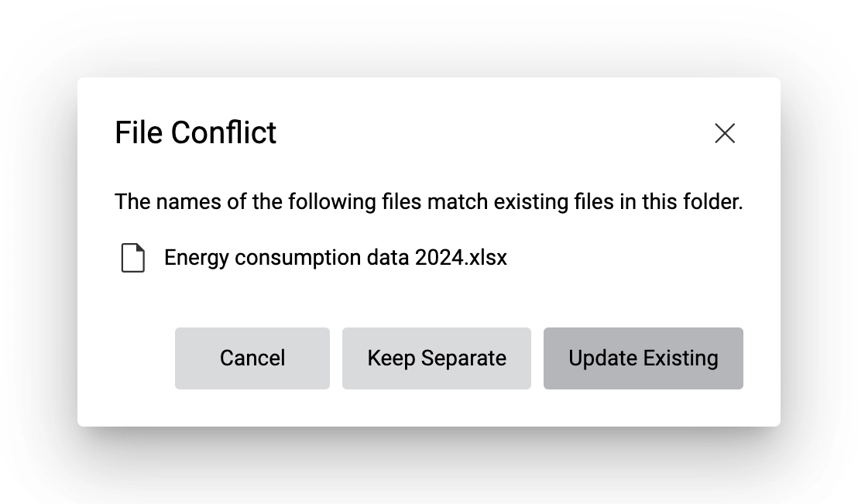Click the icon beside Energy consumption data 2024.xlsx
This screenshot has width=858, height=504.
point(132,259)
